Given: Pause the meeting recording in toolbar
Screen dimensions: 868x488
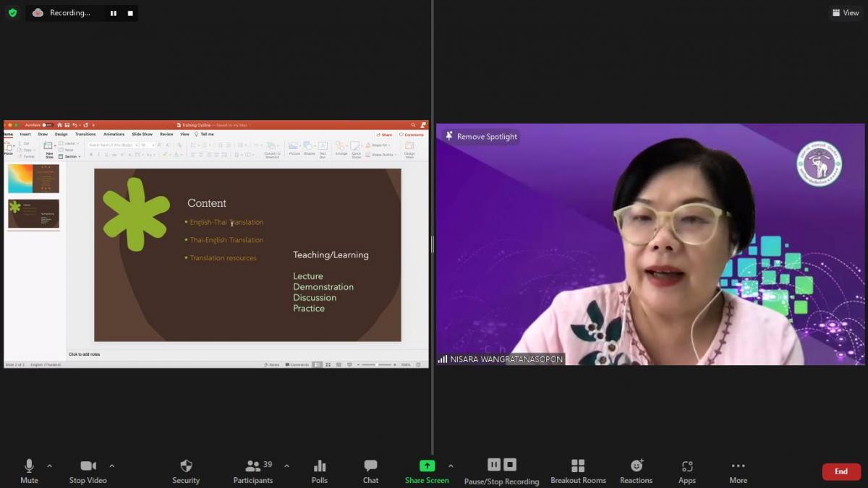Looking at the screenshot, I should 494,465.
